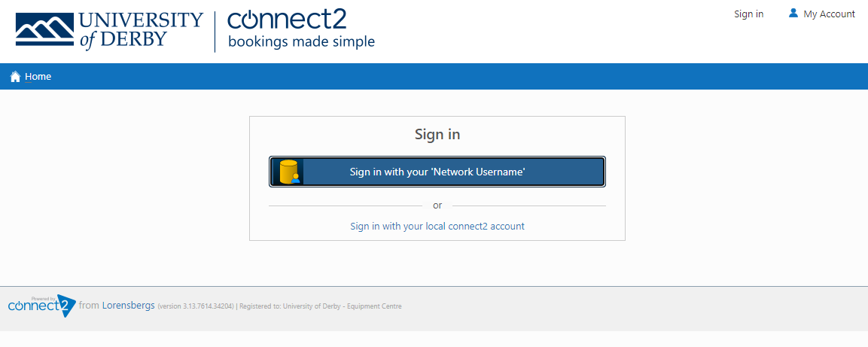The height and width of the screenshot is (347, 868).
Task: Select the Sign in link in the top bar
Action: [x=748, y=14]
